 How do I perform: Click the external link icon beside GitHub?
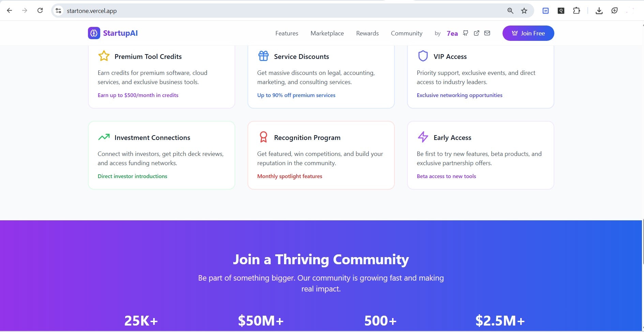[476, 33]
